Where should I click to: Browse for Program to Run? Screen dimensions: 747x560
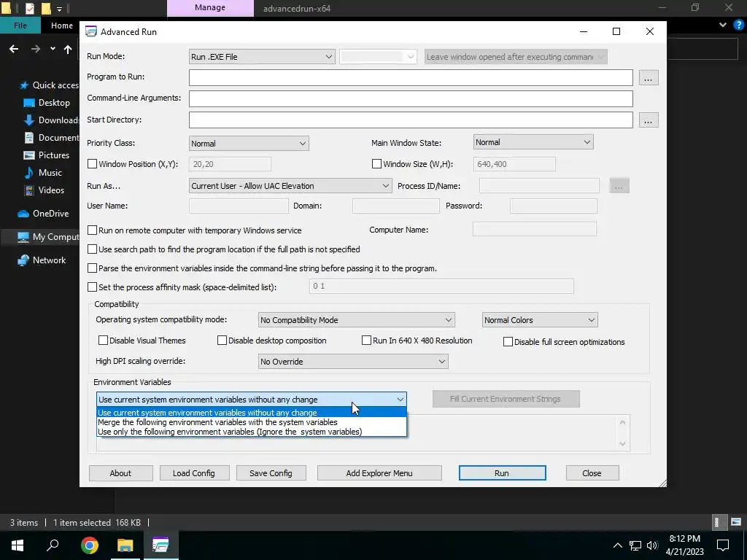click(x=648, y=77)
